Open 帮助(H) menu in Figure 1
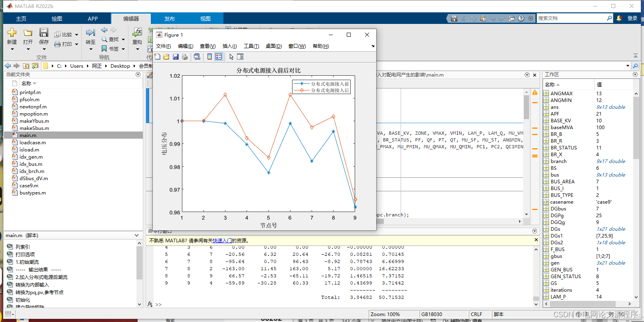This screenshot has height=322, width=644. tap(321, 46)
